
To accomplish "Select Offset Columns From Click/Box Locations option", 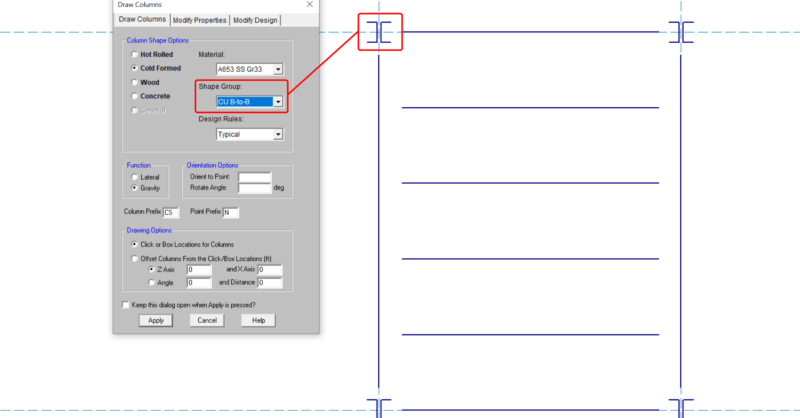I will point(134,257).
